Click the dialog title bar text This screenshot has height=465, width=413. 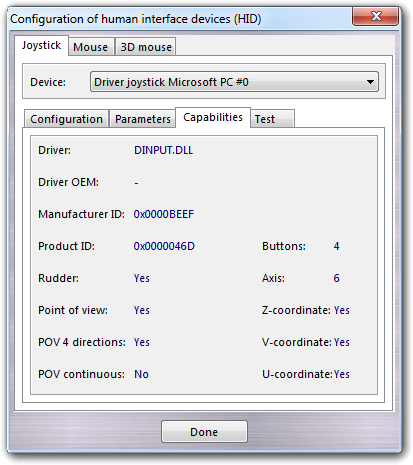[136, 19]
